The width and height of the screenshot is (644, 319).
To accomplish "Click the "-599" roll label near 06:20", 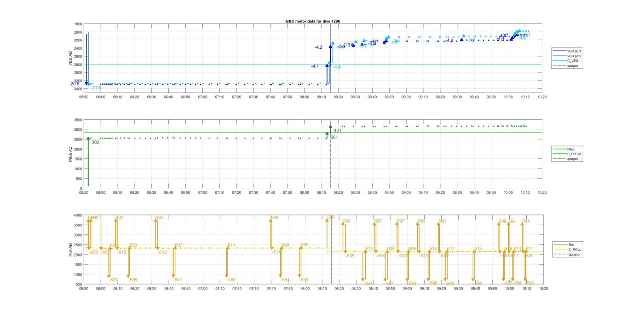I will tap(132, 280).
